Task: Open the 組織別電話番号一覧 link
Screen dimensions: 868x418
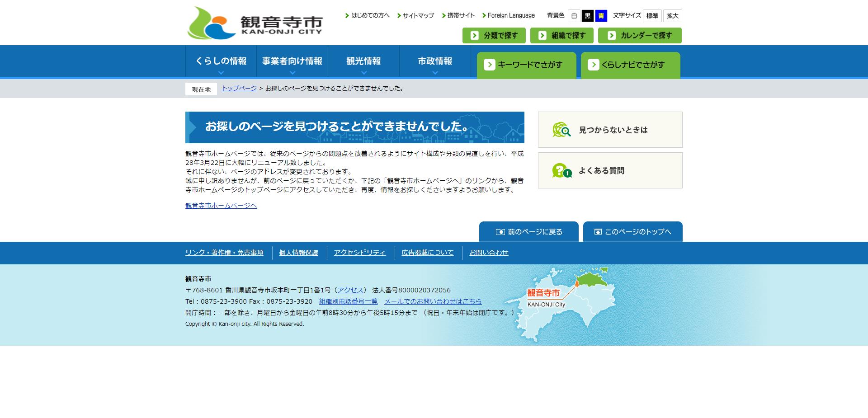Action: click(x=348, y=301)
